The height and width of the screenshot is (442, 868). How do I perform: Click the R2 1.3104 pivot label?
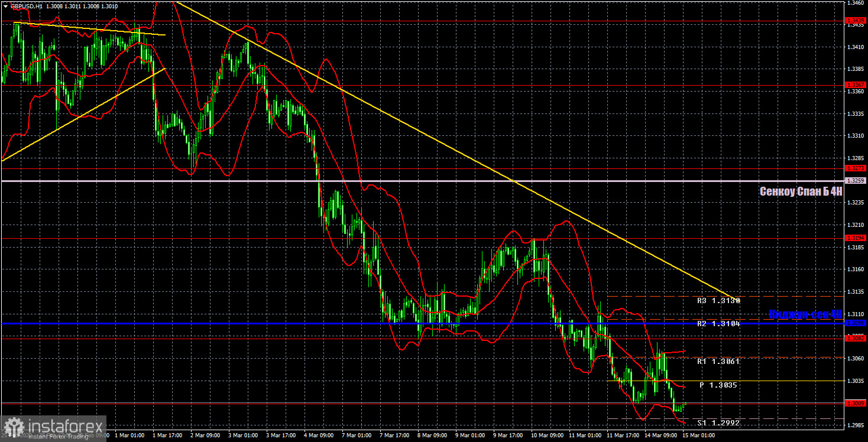(718, 324)
